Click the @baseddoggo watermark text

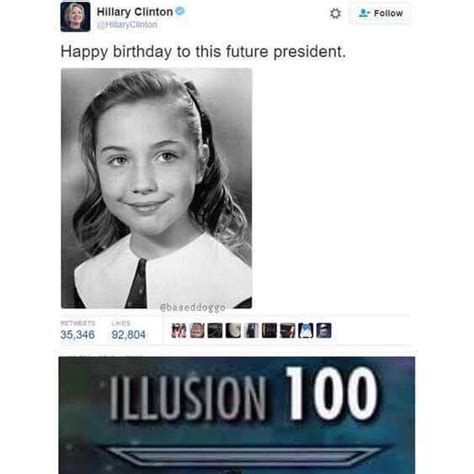[193, 307]
